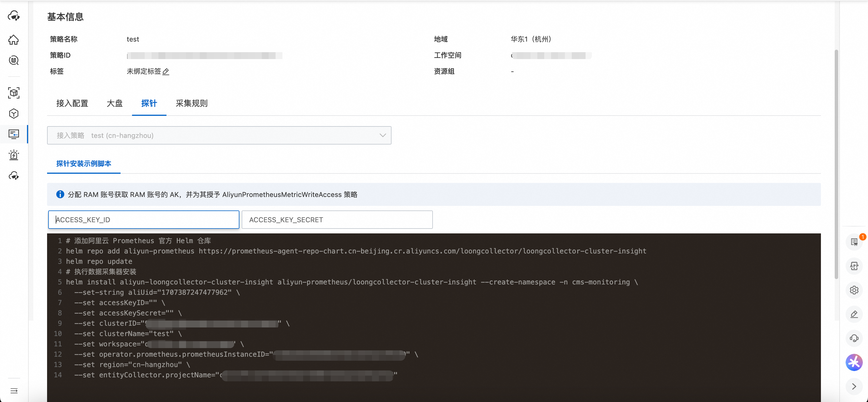Switch to the 采集规则 tab
Image resolution: width=868 pixels, height=402 pixels.
click(x=191, y=103)
